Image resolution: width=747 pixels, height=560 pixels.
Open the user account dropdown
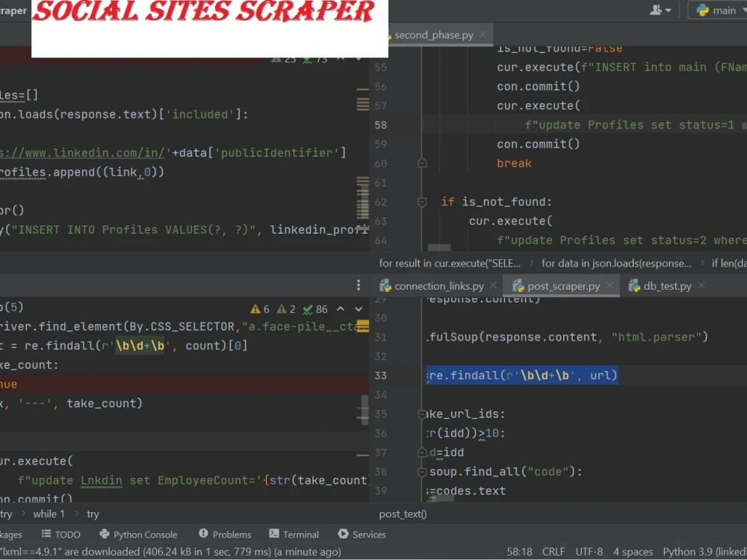pos(661,10)
